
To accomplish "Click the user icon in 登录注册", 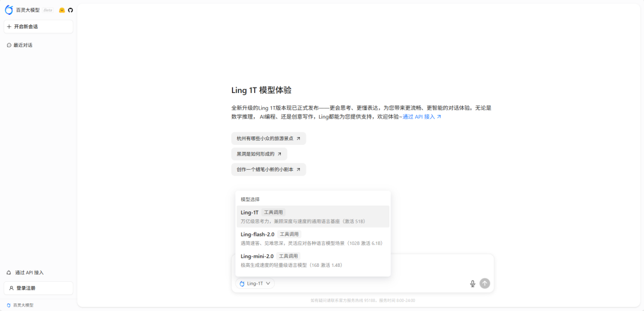I will 11,288.
